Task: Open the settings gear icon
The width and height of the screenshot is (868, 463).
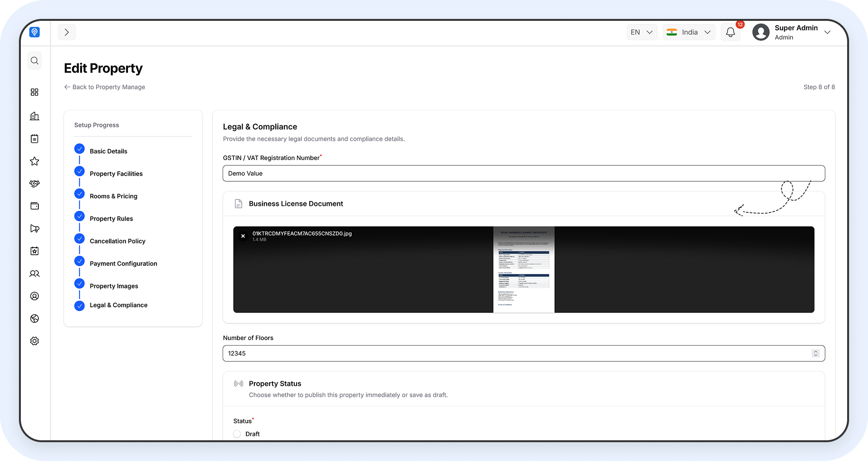Action: (x=35, y=341)
